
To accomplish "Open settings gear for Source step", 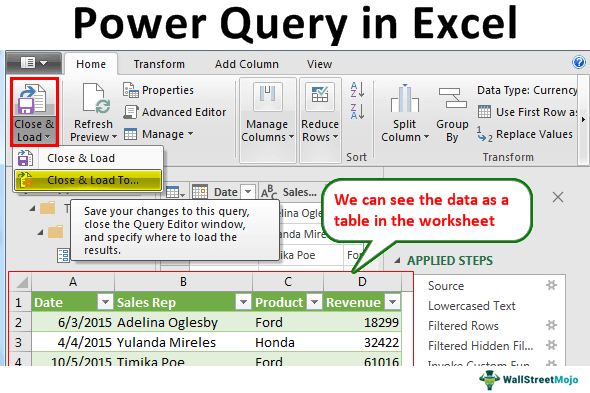I will click(551, 285).
